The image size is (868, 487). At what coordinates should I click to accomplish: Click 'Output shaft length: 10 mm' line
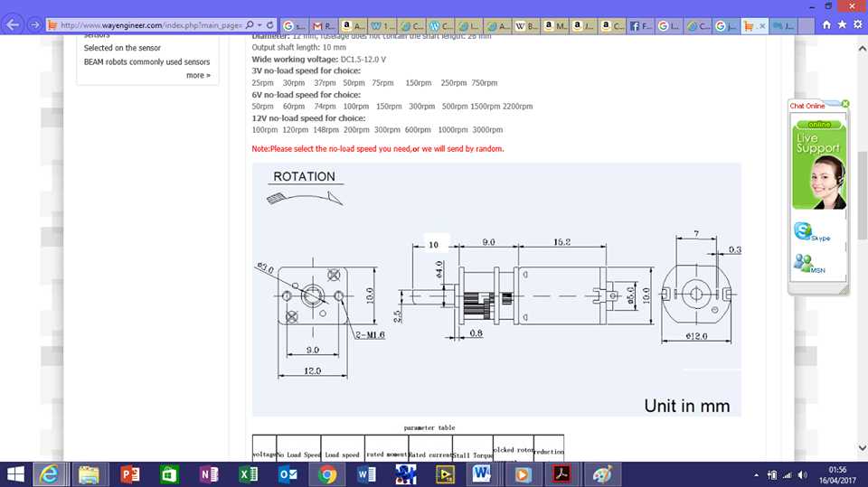tap(299, 47)
